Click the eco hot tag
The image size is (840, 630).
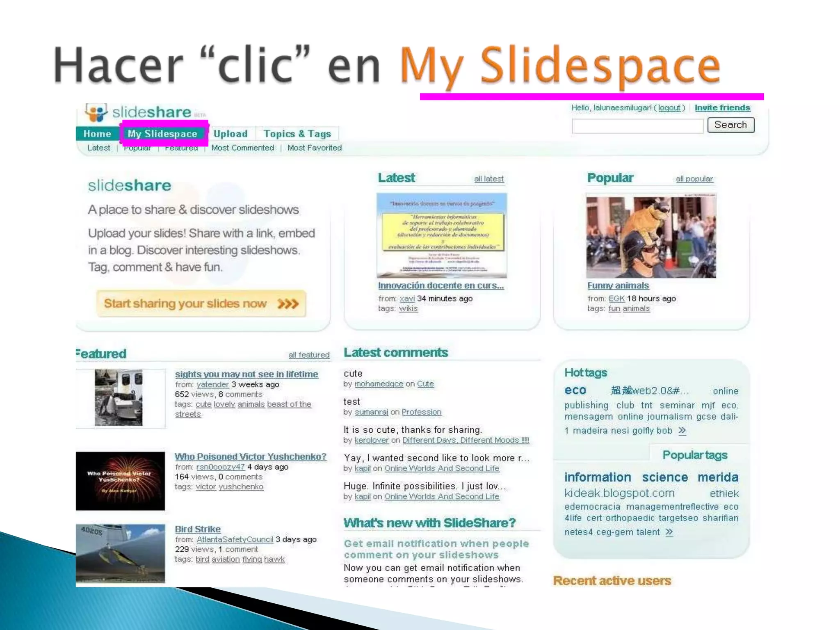tap(575, 390)
